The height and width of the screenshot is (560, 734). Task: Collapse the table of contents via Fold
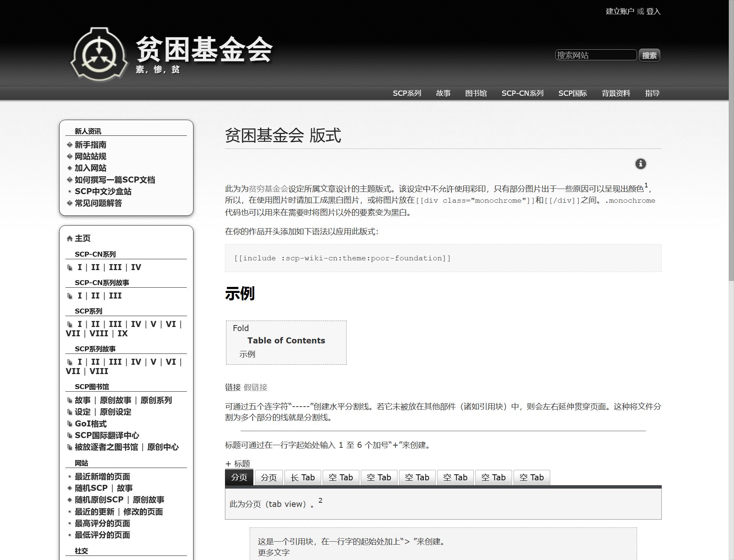coord(241,328)
